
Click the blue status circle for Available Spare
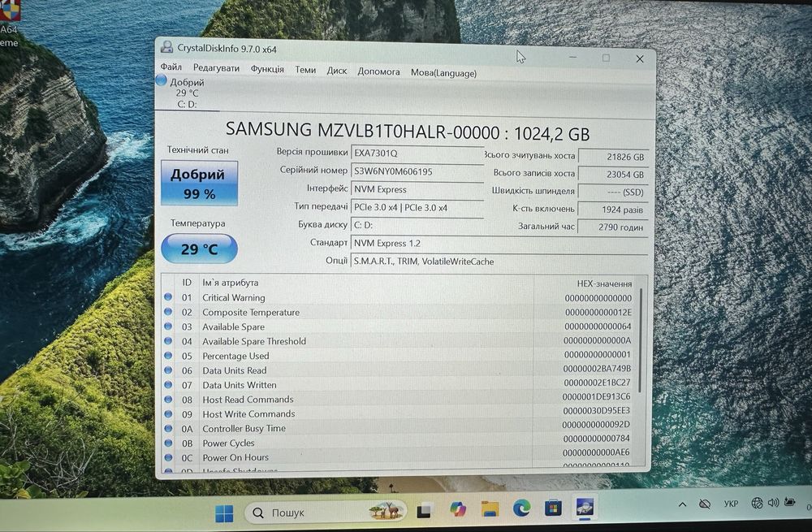pyautogui.click(x=168, y=326)
